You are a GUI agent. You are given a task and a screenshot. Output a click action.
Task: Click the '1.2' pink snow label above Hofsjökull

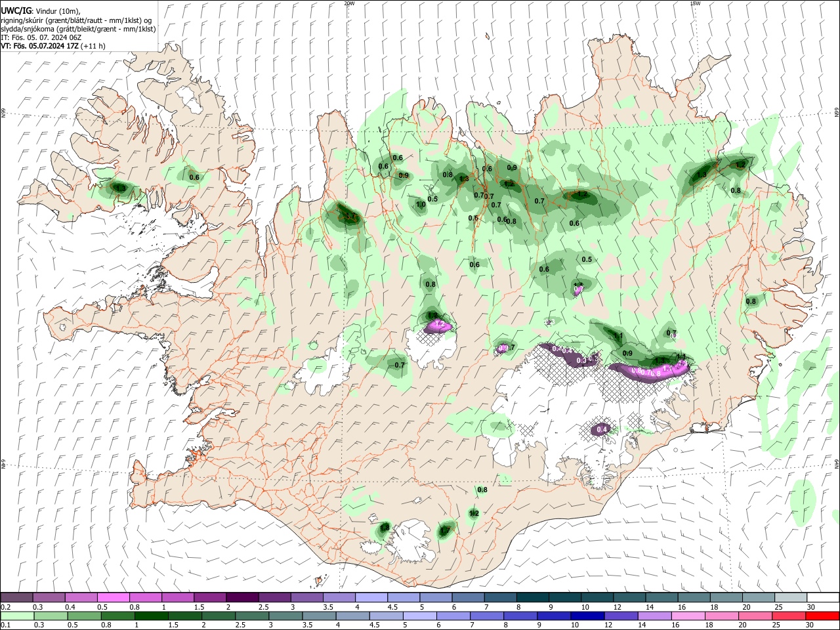point(441,325)
